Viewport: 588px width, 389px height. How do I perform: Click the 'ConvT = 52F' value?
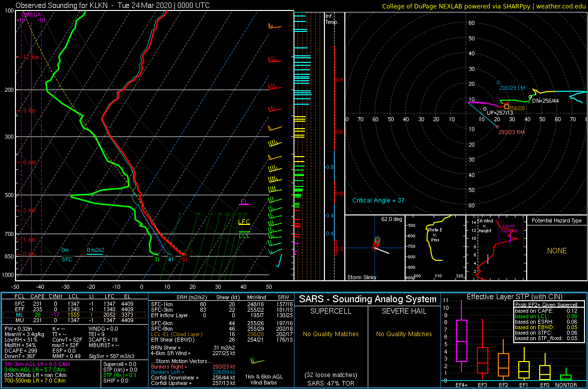(x=67, y=340)
